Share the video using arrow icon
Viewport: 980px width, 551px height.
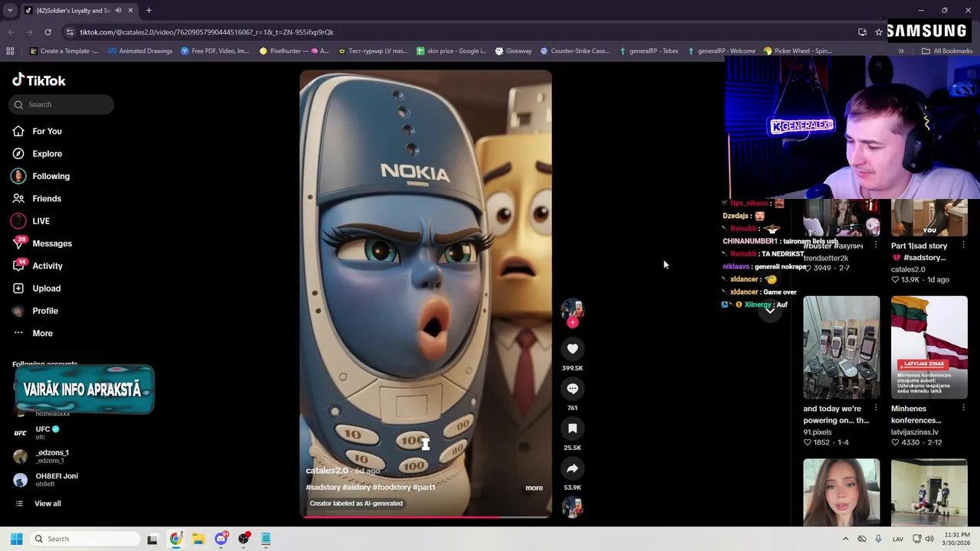[x=572, y=468]
